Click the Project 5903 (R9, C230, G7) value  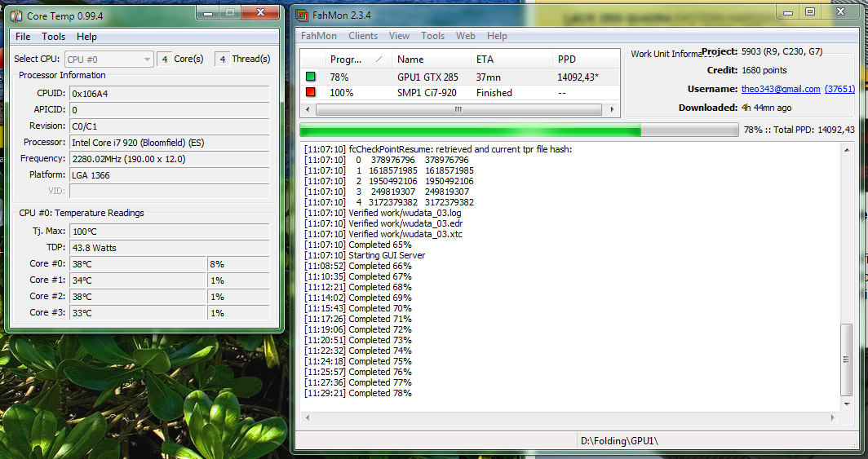tap(782, 51)
